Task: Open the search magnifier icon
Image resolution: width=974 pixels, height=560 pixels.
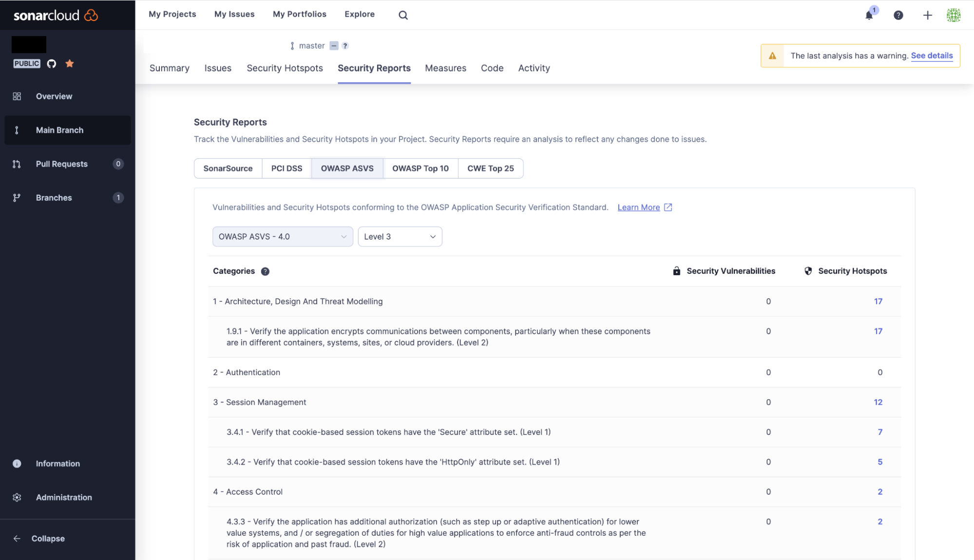Action: (x=403, y=15)
